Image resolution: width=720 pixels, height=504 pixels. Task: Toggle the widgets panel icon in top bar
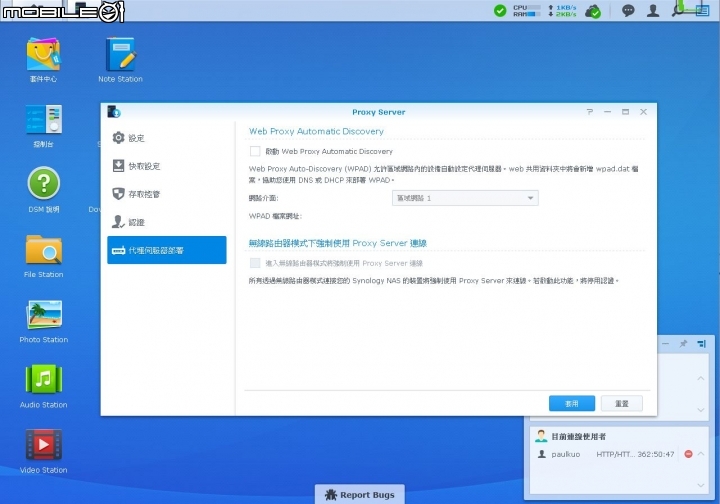pyautogui.click(x=702, y=11)
